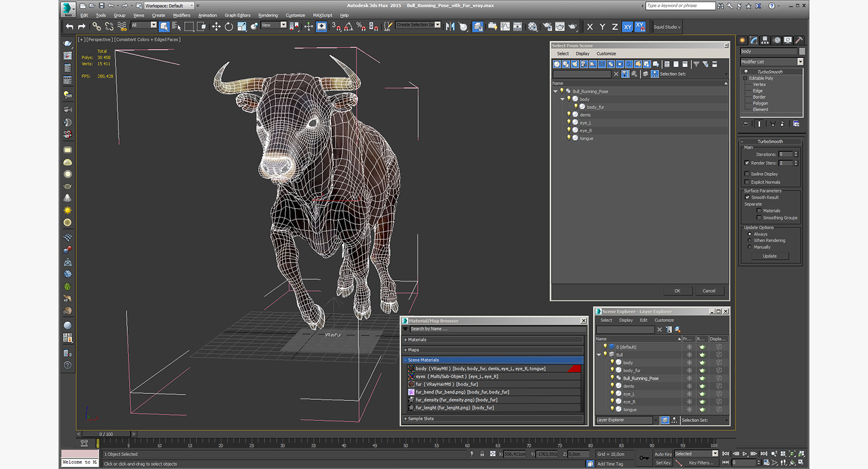Toggle visibility bulb of dents in Layer Explorer
The image size is (868, 469).
[x=612, y=386]
